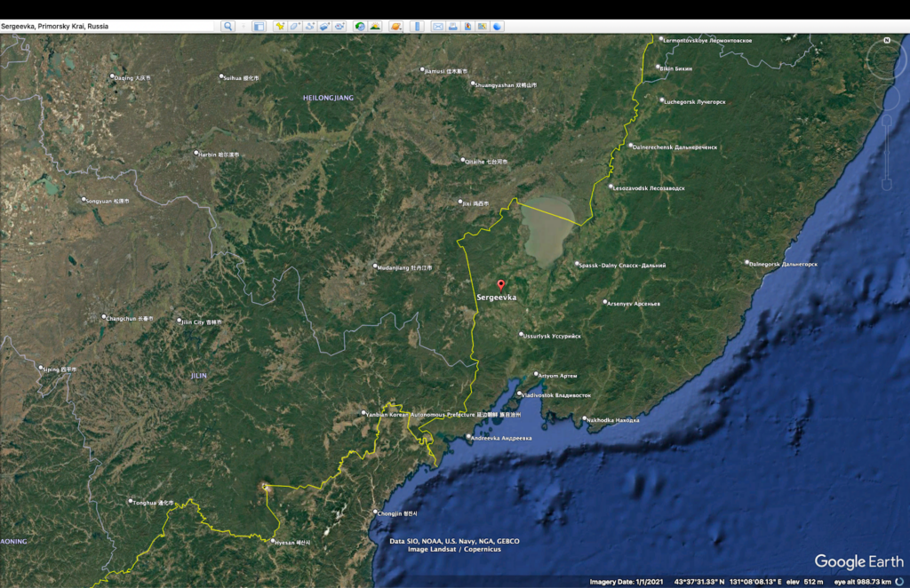Choose the Add Image Overlay tool
Viewport: 910px width, 588px height.
click(324, 27)
